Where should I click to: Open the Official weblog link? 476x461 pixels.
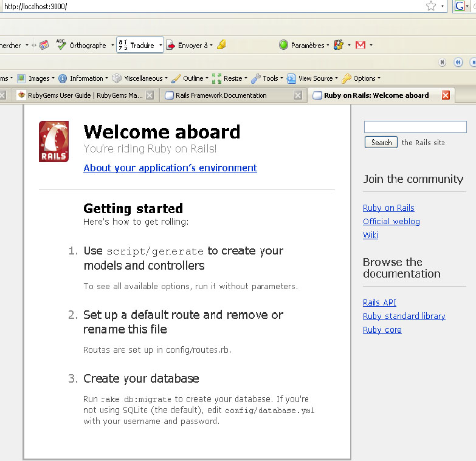point(391,222)
